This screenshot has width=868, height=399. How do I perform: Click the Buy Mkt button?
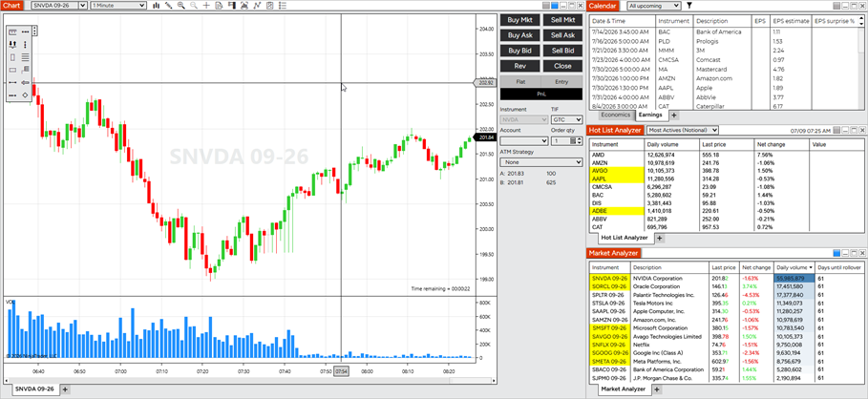519,20
